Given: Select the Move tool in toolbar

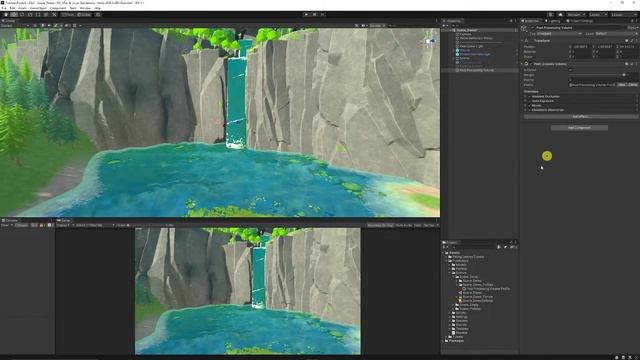Looking at the screenshot, I should coord(14,15).
